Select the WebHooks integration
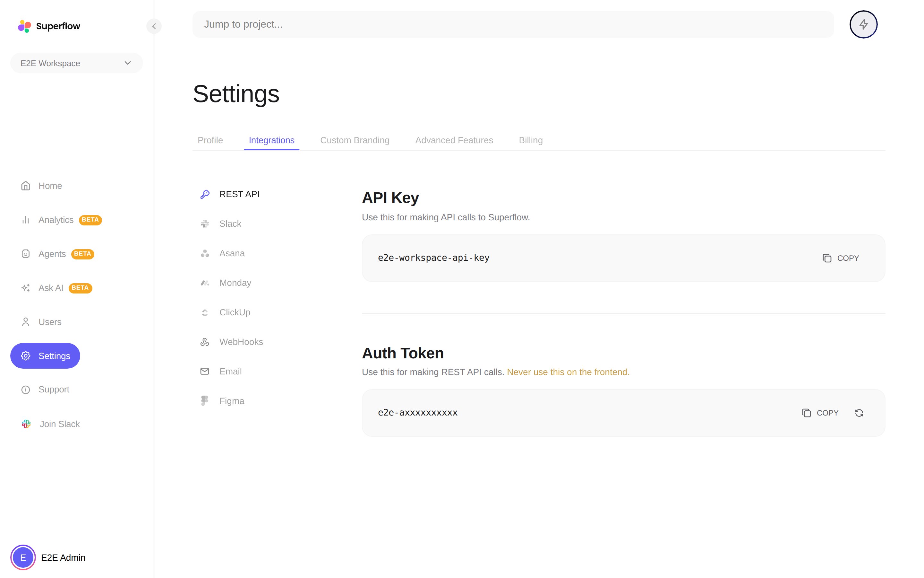The width and height of the screenshot is (924, 578). click(232, 342)
